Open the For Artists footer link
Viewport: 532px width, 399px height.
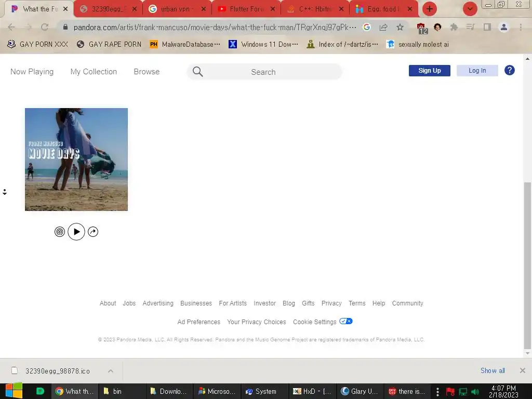(x=233, y=303)
